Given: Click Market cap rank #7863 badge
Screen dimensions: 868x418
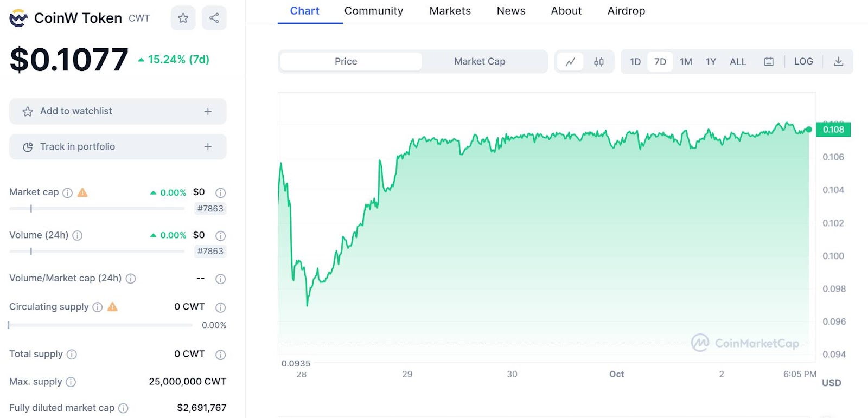Looking at the screenshot, I should click(210, 209).
